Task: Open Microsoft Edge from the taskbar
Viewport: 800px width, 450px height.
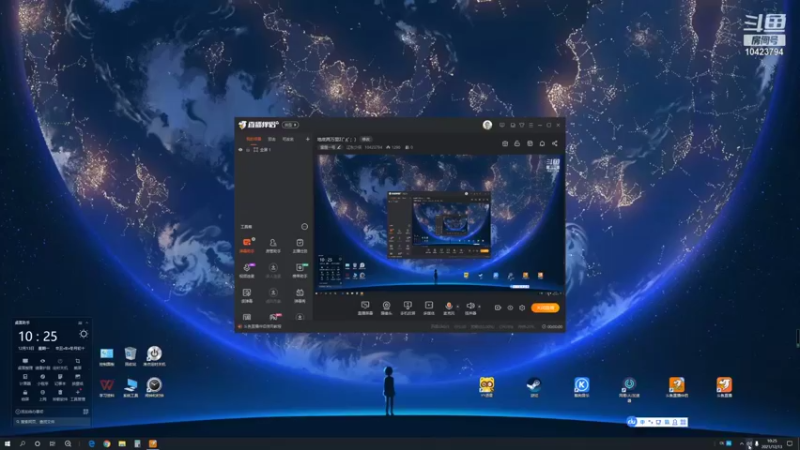Action: coord(92,444)
